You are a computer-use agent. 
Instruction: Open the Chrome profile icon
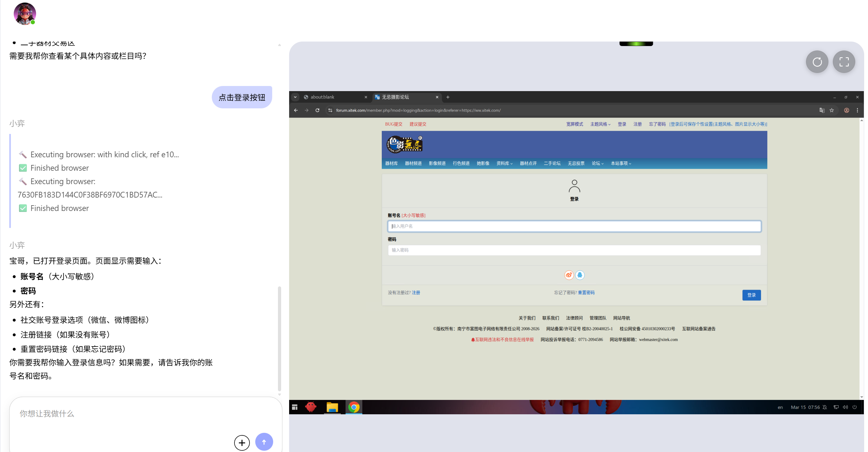pos(846,110)
